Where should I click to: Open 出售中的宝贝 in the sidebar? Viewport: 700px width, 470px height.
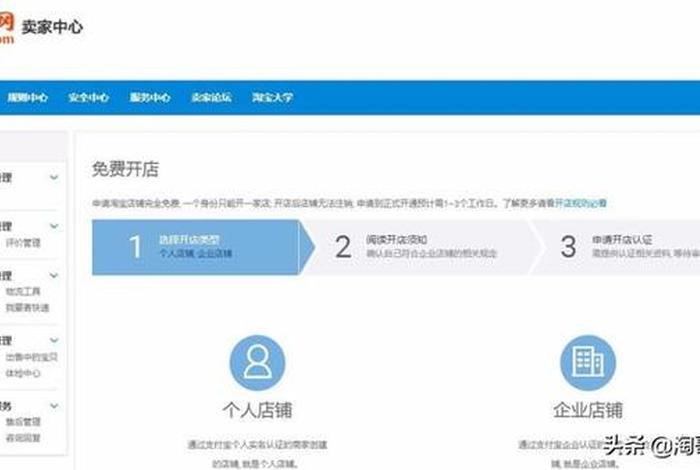[31, 357]
